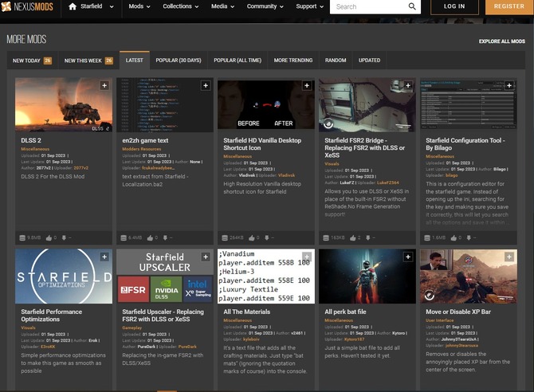Click Modders Resources category under en2zh
The height and width of the screenshot is (392, 534).
142,149
